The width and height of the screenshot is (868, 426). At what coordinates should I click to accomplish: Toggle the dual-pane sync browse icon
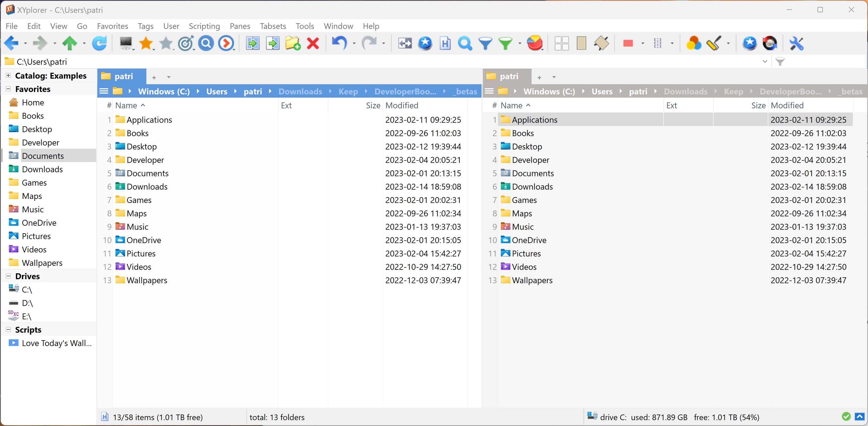pyautogui.click(x=404, y=43)
